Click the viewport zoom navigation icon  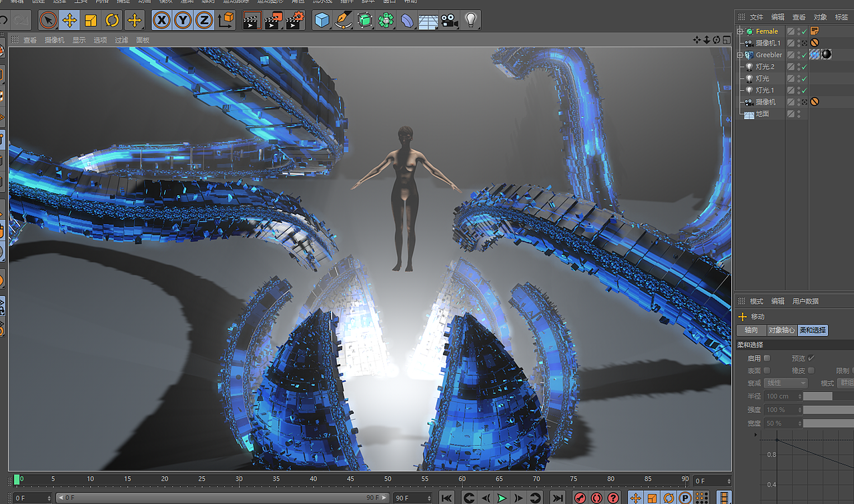coord(707,40)
